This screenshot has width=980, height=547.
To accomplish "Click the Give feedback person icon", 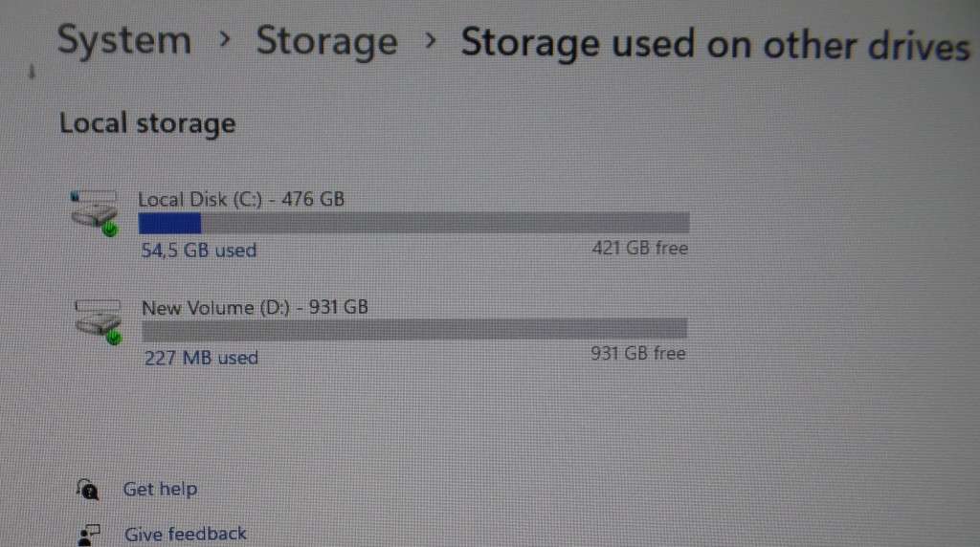I will tap(89, 536).
